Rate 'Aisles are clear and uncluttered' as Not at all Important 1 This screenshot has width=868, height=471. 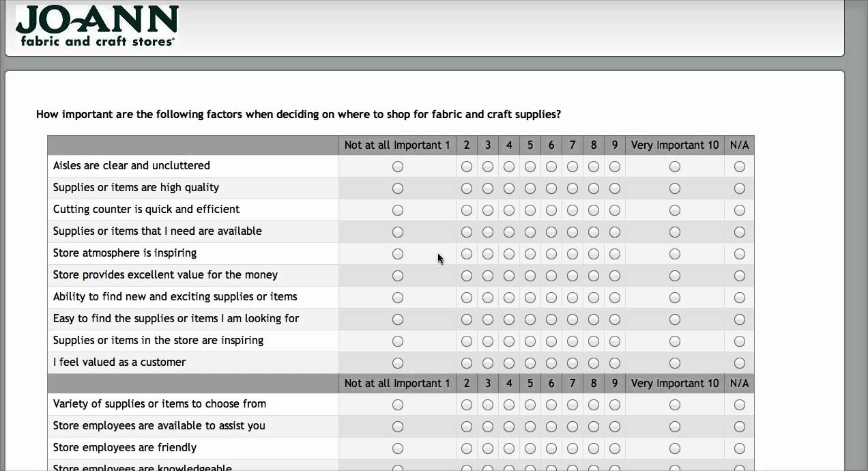click(x=398, y=167)
